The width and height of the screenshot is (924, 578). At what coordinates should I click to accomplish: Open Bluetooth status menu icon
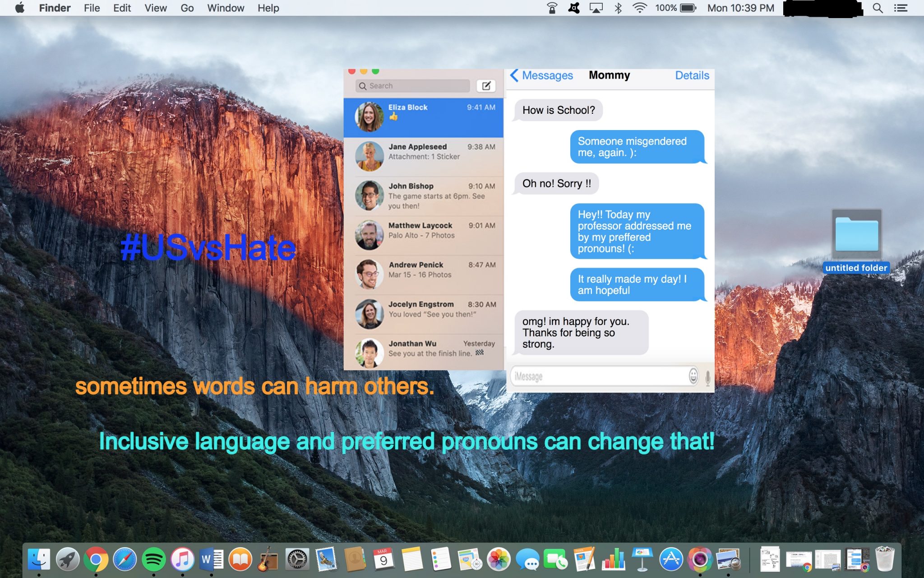tap(618, 8)
